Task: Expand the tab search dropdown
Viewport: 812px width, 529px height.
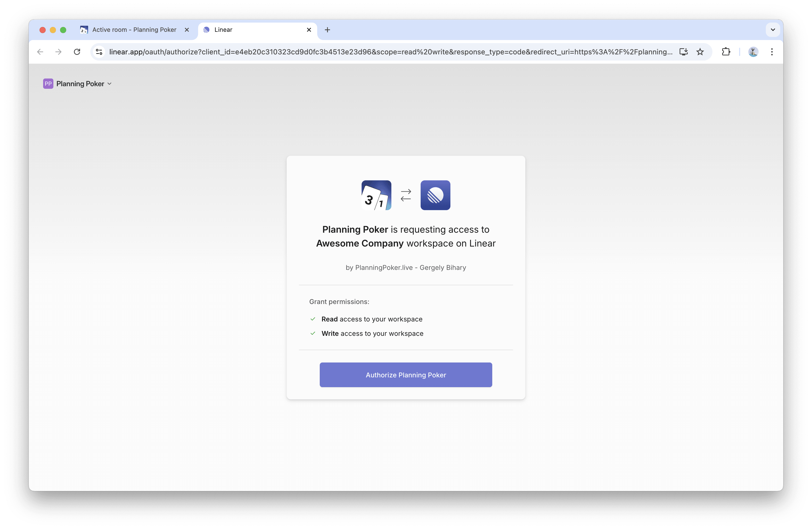Action: (x=773, y=30)
